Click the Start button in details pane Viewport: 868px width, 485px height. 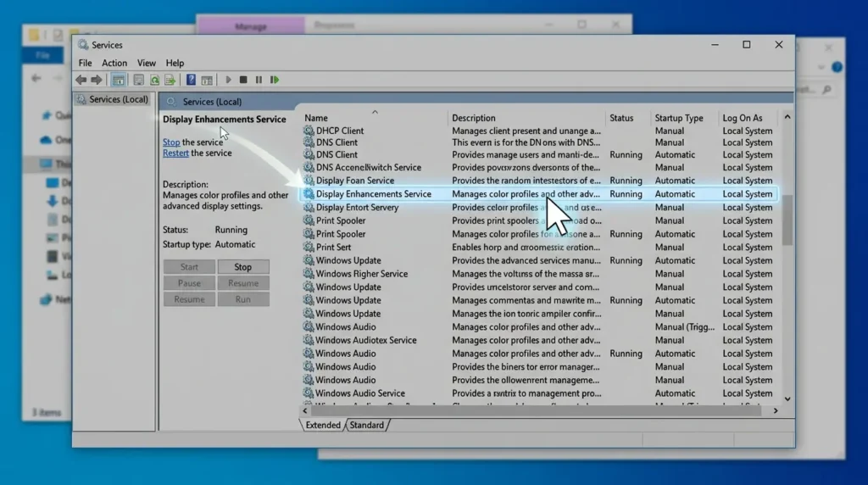pos(189,267)
